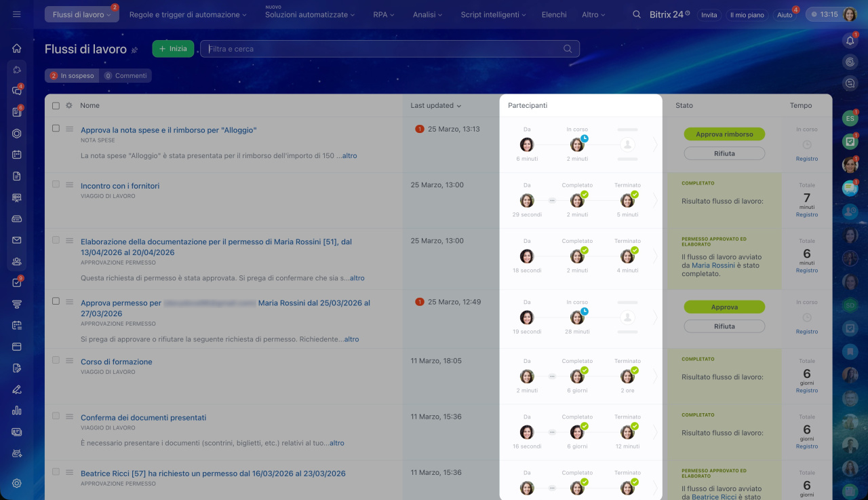Open the mail envelope icon in sidebar
Image resolution: width=868 pixels, height=500 pixels.
click(x=17, y=240)
